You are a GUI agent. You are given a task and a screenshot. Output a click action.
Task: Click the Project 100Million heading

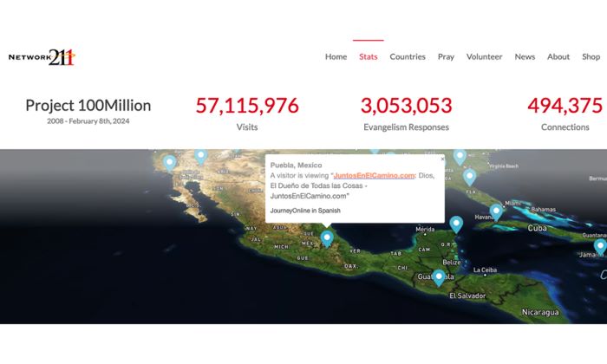pos(88,106)
